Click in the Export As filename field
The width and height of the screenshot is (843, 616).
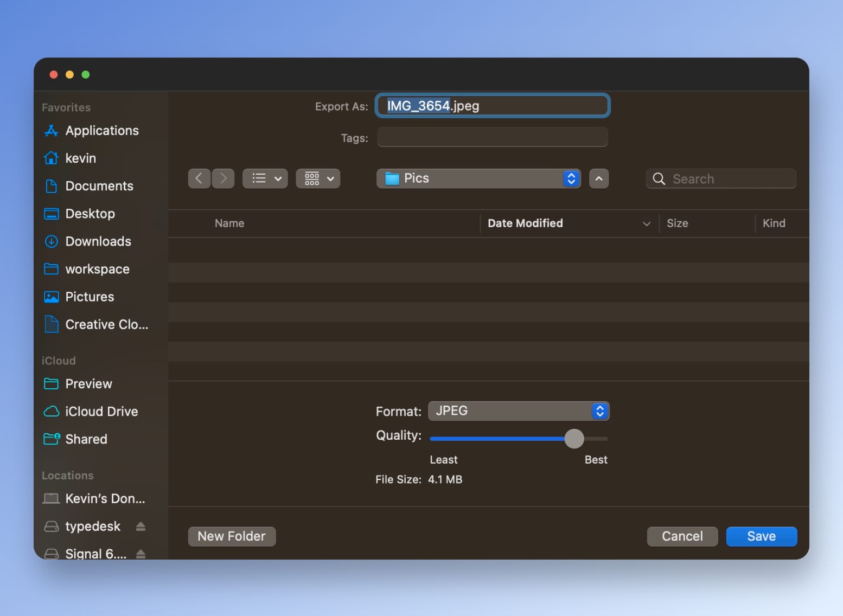[x=493, y=106]
